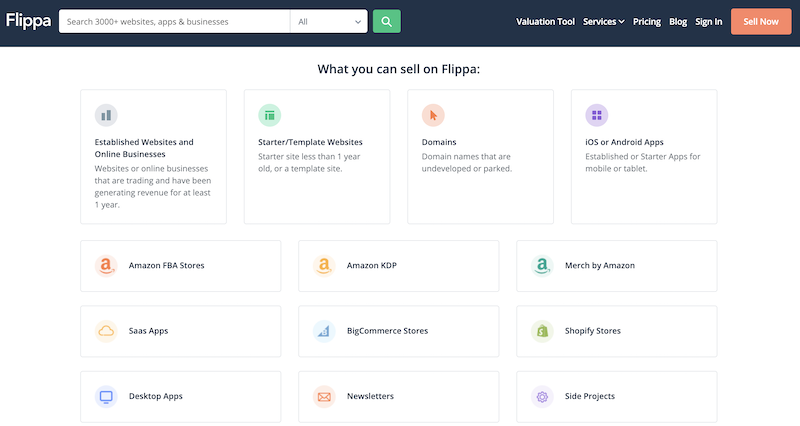Click the Sign In link
This screenshot has width=800, height=426.
(709, 21)
